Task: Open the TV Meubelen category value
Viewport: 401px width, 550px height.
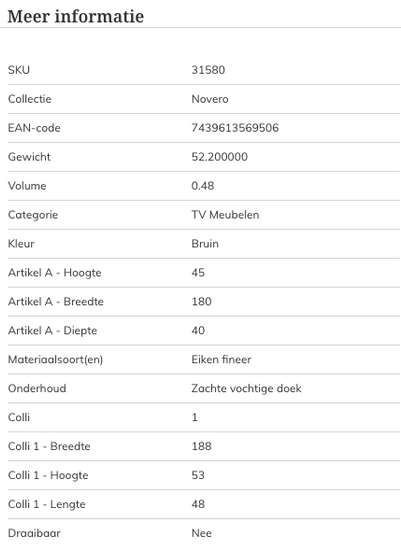Action: tap(225, 215)
